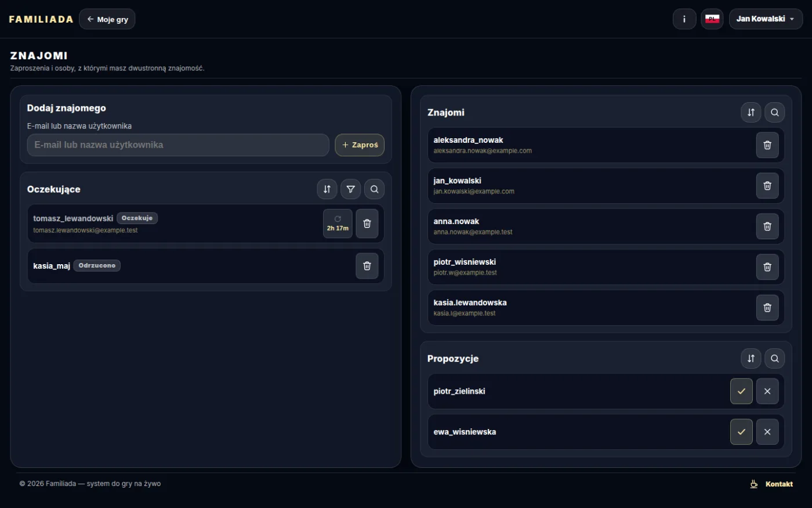Screen dimensions: 812x508
Task: Open the Jan Kowalski user menu
Action: pos(766,19)
